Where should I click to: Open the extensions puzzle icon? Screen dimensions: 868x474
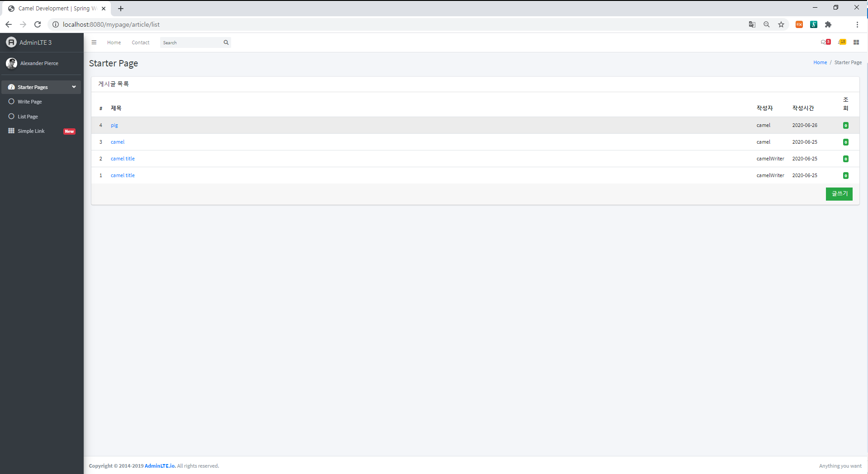[828, 24]
